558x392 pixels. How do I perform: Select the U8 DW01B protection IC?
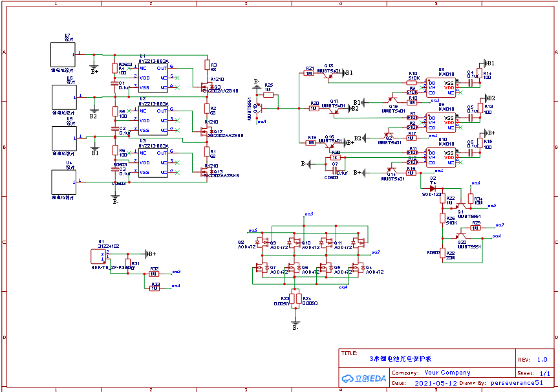[441, 87]
